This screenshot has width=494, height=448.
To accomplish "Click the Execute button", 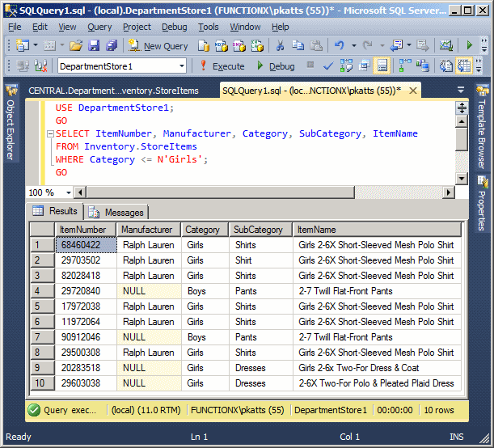I will 222,66.
